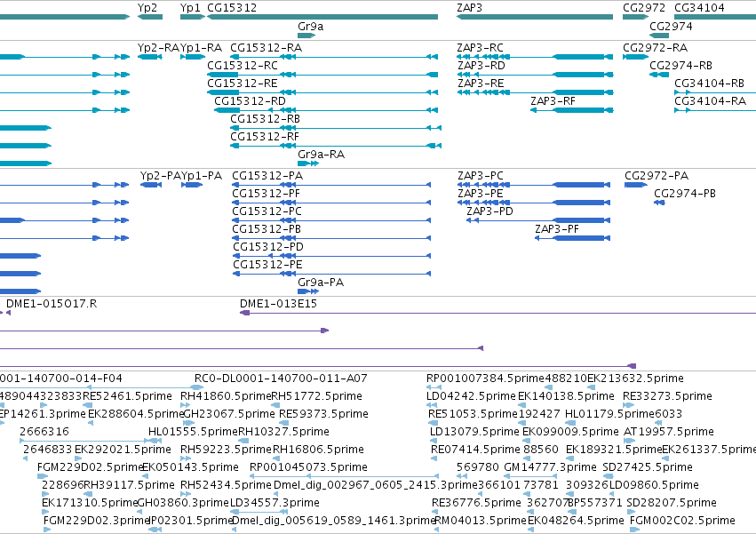Open protein ZAP3-PC
The height and width of the screenshot is (534, 756).
(481, 176)
